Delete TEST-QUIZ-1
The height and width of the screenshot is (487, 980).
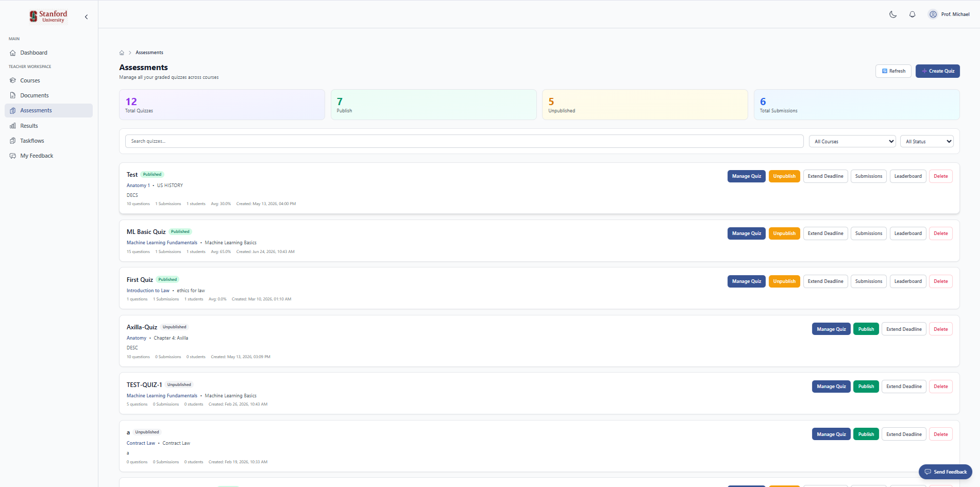point(941,387)
